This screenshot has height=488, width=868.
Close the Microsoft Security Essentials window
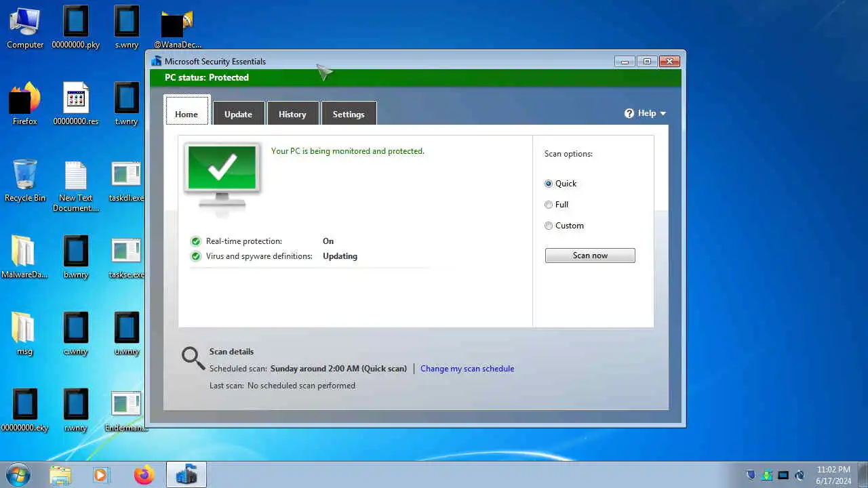(x=669, y=62)
